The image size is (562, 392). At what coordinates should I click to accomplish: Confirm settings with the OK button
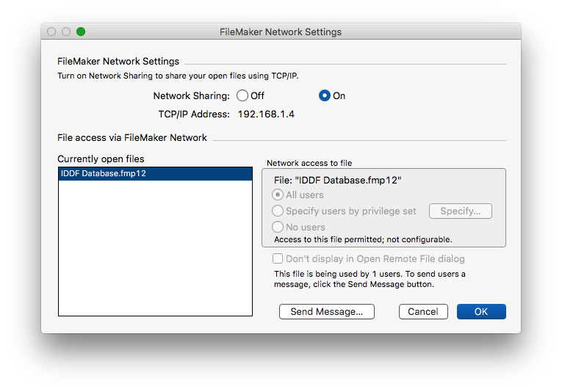(x=481, y=311)
